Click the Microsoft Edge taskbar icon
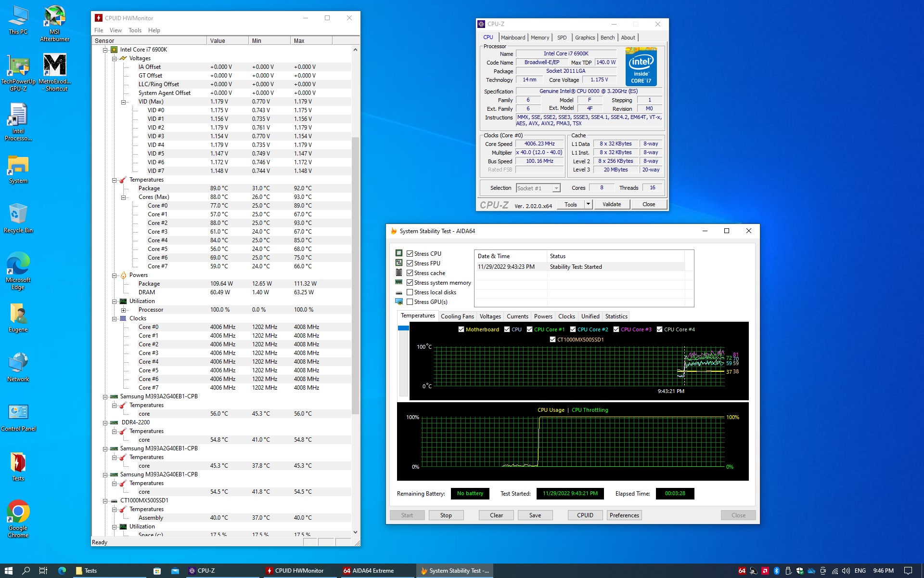The width and height of the screenshot is (924, 578). 62,571
